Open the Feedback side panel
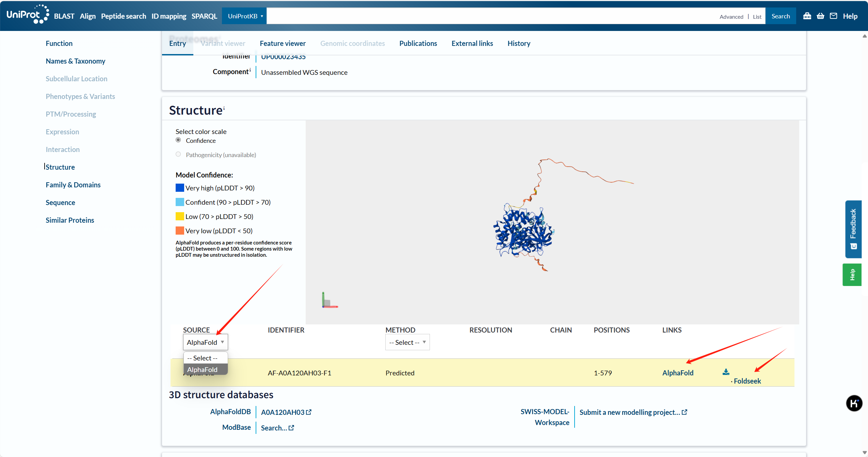The image size is (868, 457). (x=853, y=229)
